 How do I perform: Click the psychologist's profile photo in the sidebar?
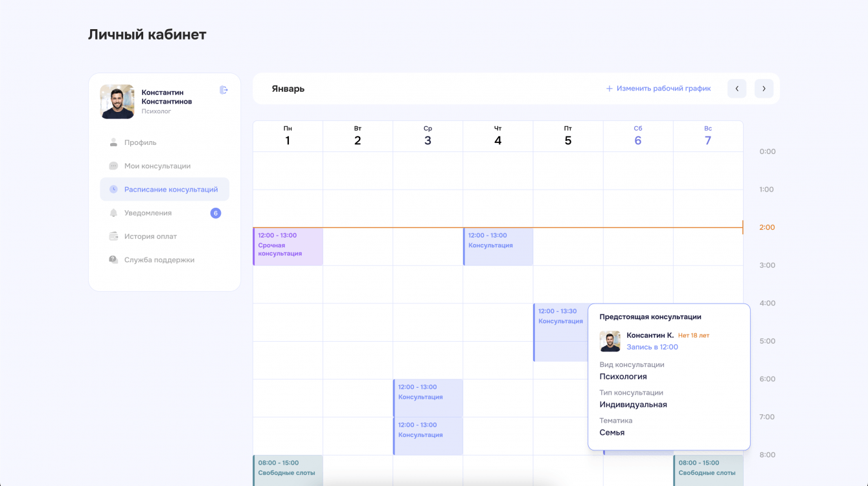(117, 102)
